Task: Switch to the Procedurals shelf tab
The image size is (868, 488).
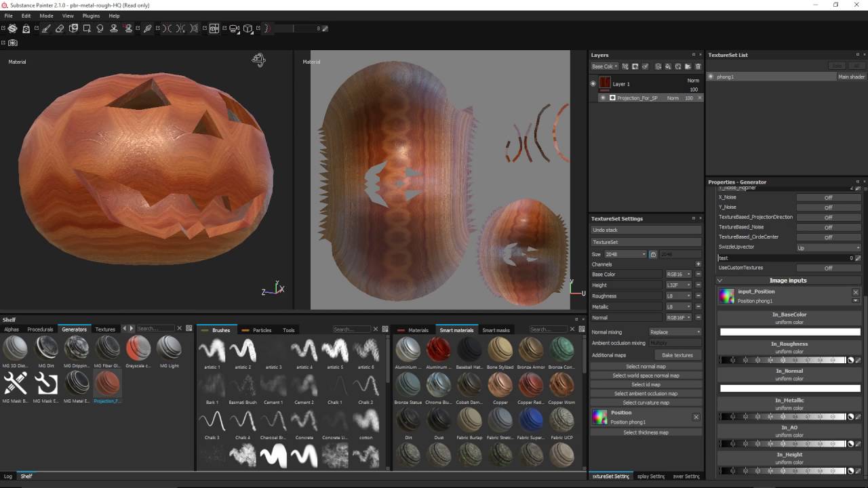Action: click(40, 329)
